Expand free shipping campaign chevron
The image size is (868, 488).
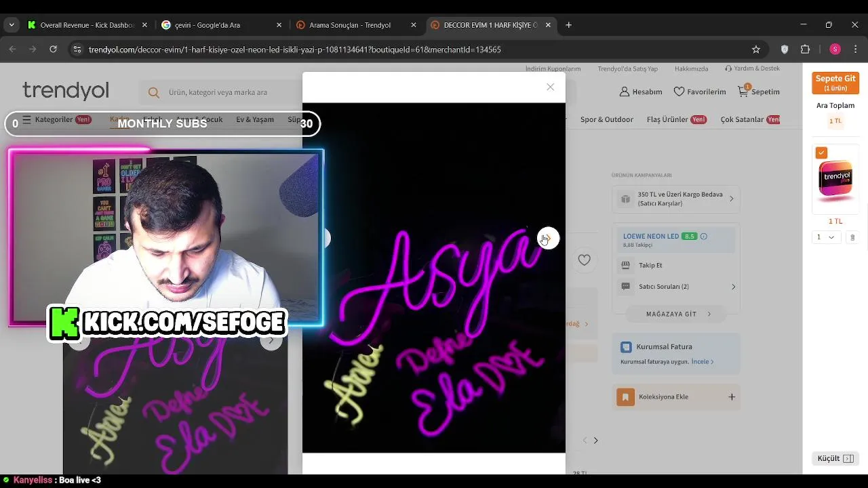point(731,199)
